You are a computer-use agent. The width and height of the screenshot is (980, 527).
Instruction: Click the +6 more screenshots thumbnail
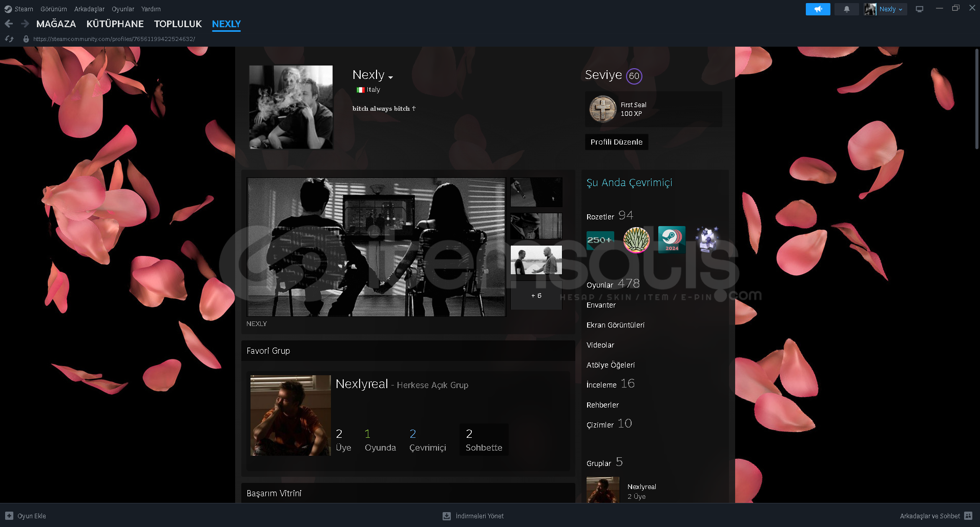tap(536, 296)
